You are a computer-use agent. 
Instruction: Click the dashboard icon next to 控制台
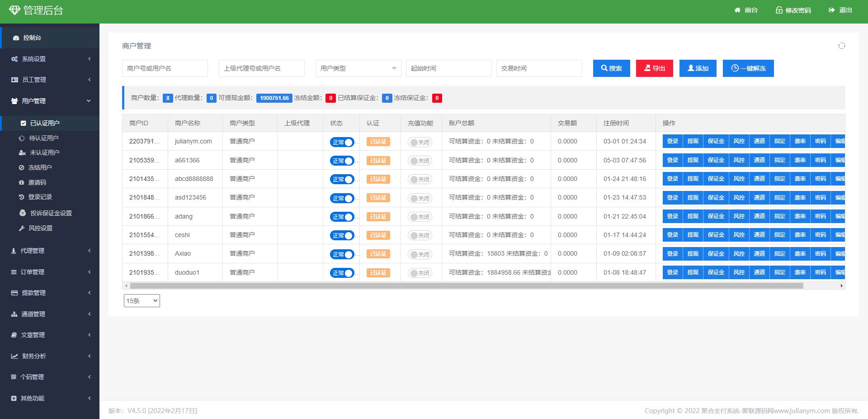click(16, 38)
